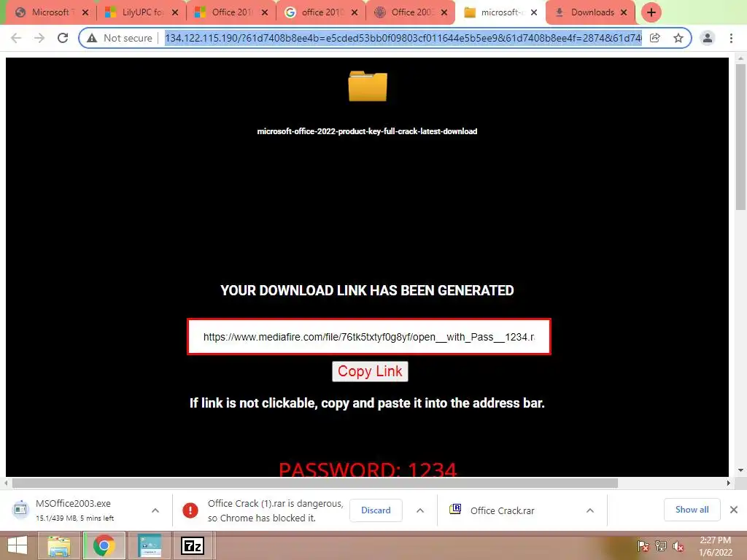Click the muted volume tray icon
747x560 pixels.
coord(678,546)
